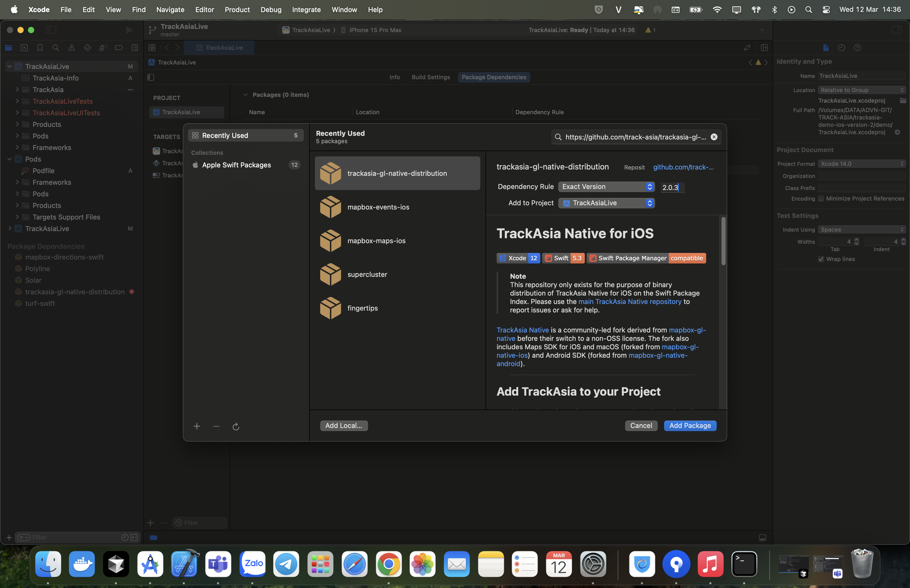The image size is (910, 588).
Task: Click the Add Package button
Action: click(x=690, y=426)
